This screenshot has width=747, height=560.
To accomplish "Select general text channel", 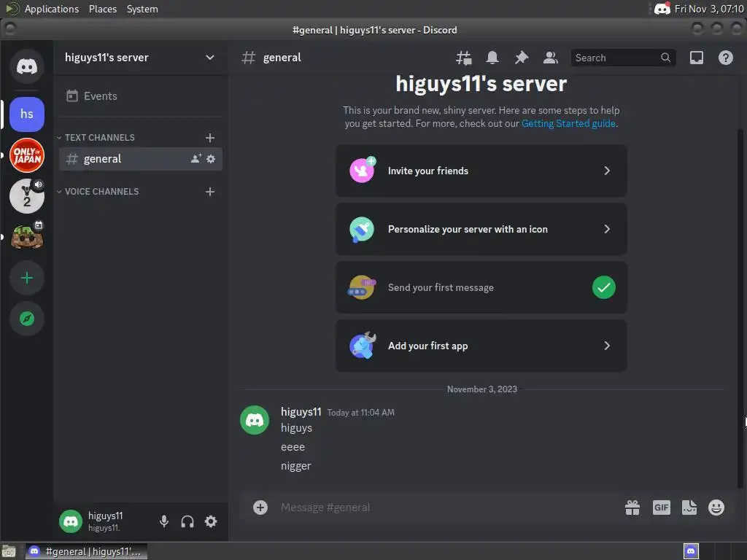I will click(x=141, y=158).
